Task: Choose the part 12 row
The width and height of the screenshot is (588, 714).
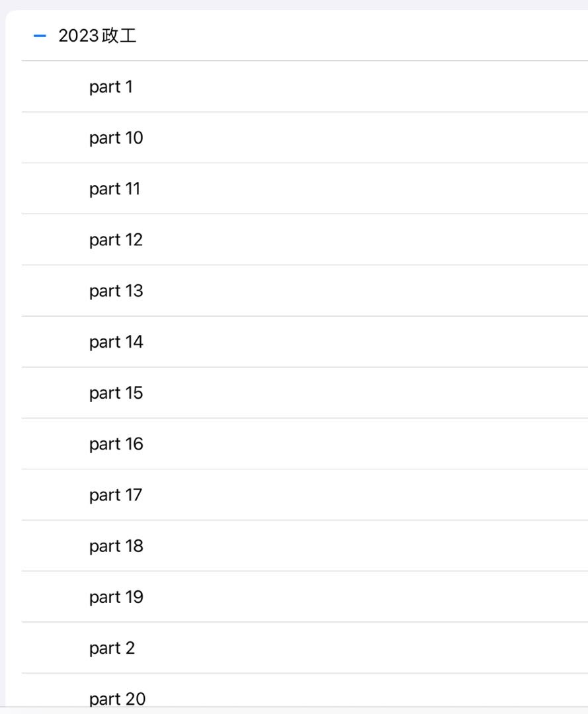Action: coord(305,239)
